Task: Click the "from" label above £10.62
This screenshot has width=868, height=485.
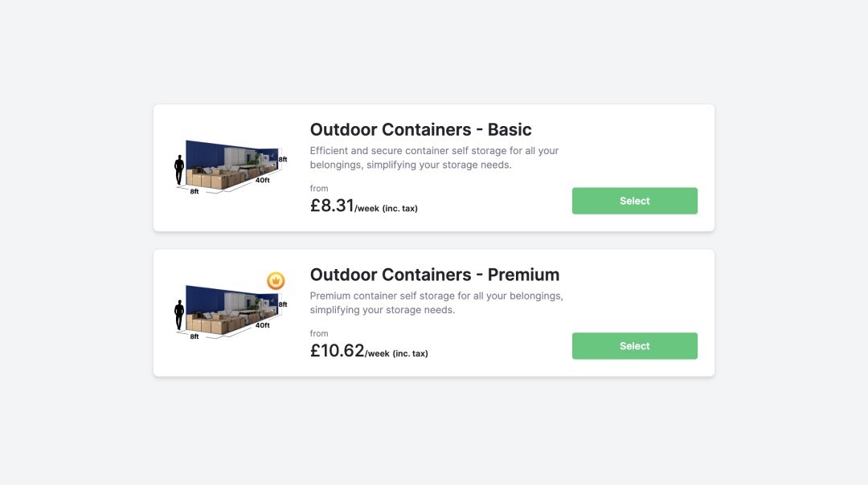Action: coord(319,333)
